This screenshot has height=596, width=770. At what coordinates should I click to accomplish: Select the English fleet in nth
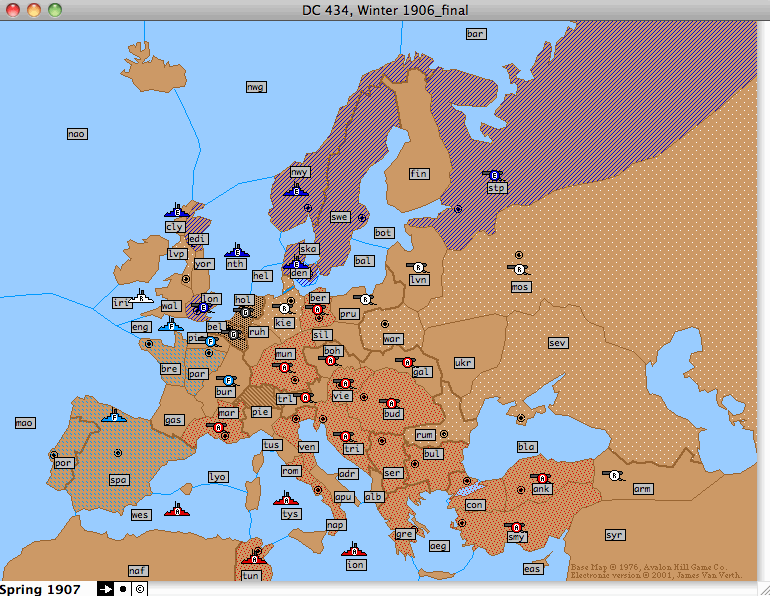click(237, 251)
